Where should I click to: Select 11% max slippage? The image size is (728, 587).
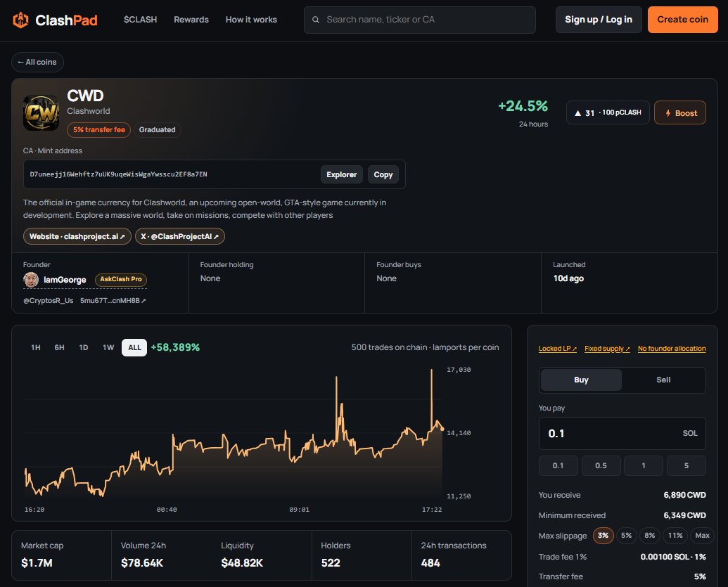[x=675, y=536]
